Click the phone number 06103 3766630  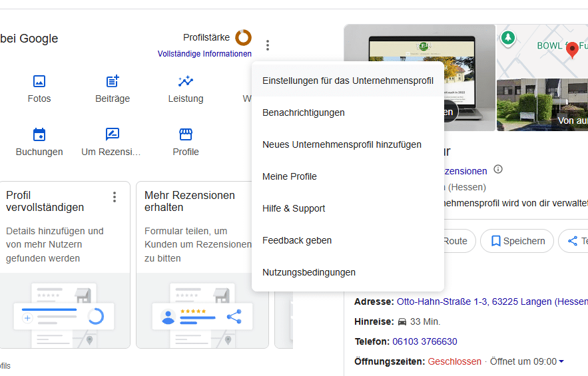(x=424, y=341)
